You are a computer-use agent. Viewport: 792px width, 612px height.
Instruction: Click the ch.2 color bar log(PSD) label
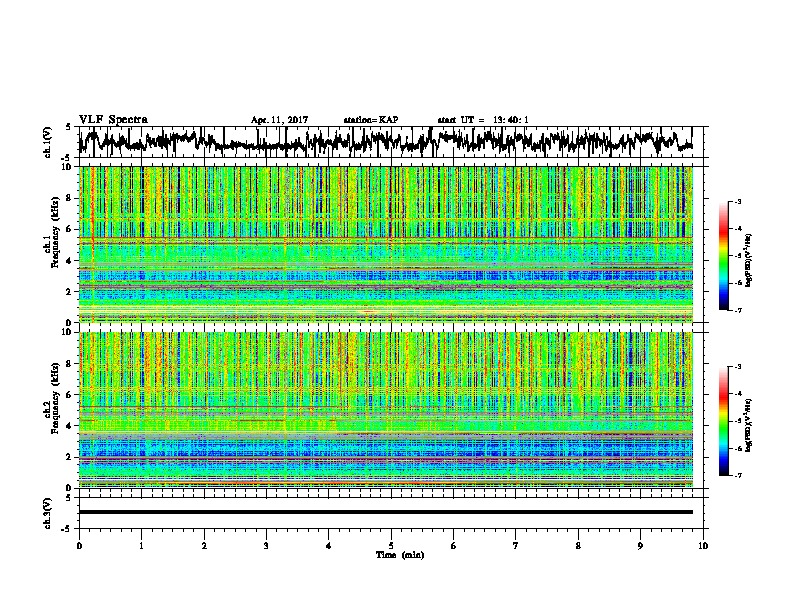[x=749, y=426]
